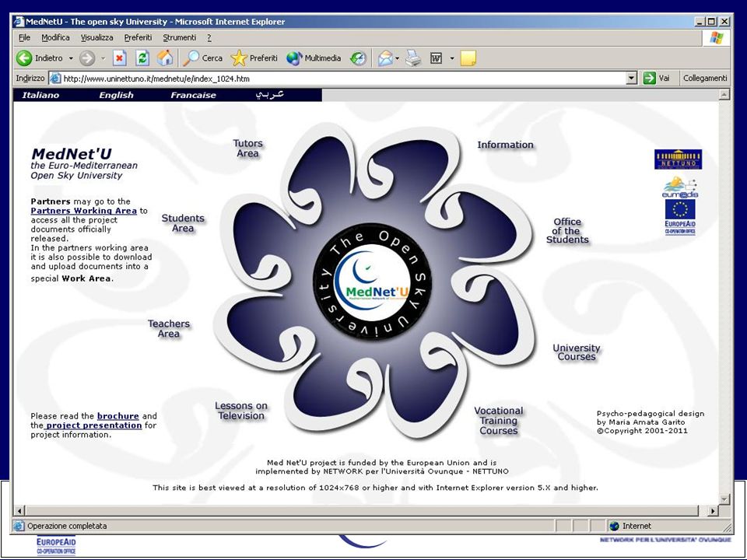Click the EuropeAid EU flag logo
The height and width of the screenshot is (560, 747).
(680, 217)
